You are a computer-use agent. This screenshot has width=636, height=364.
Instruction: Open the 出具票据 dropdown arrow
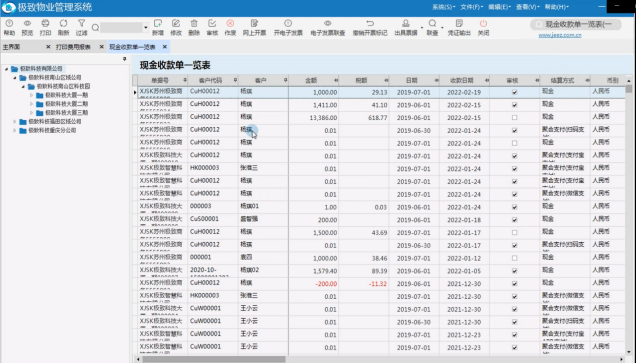[422, 28]
